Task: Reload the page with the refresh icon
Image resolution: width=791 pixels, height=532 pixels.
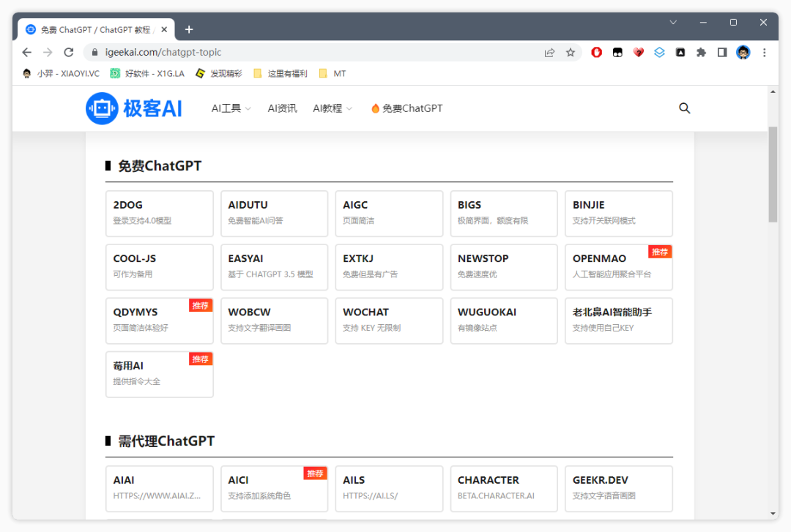Action: pos(68,52)
